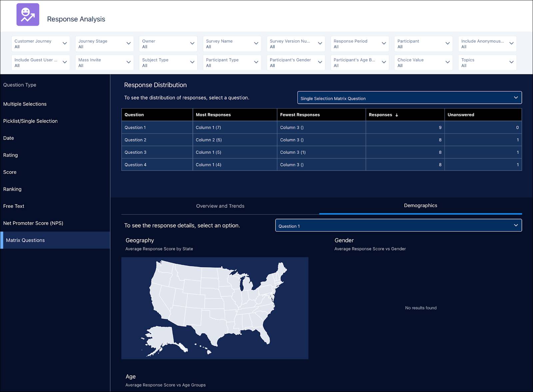Open the Question 1 selector dropdown
Image resolution: width=533 pixels, height=392 pixels.
(398, 225)
